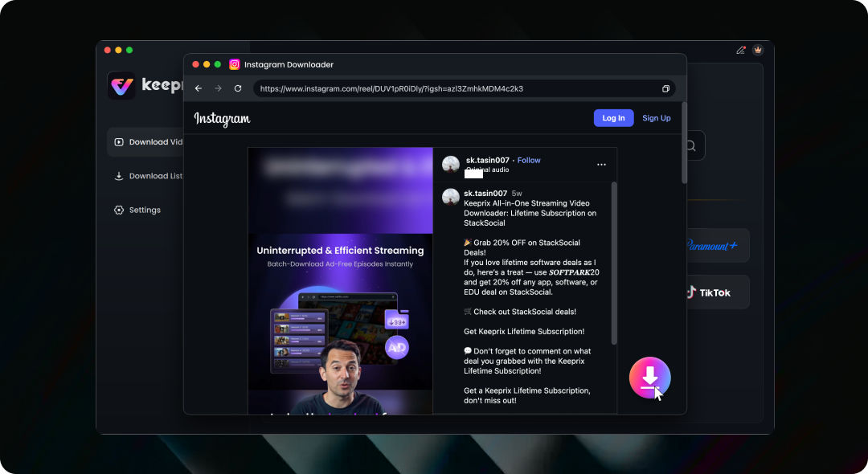868x474 pixels.
Task: Click the Instagram logo in the window title
Action: point(234,65)
